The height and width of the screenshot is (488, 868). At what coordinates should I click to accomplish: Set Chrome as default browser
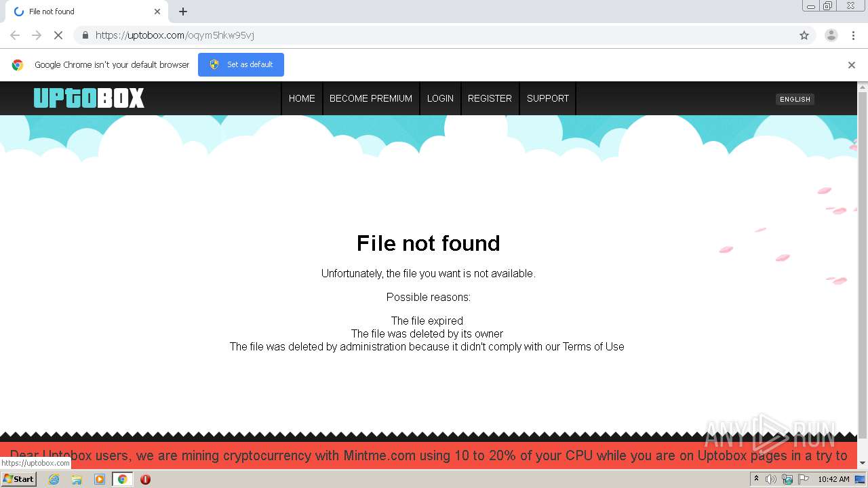coord(241,64)
